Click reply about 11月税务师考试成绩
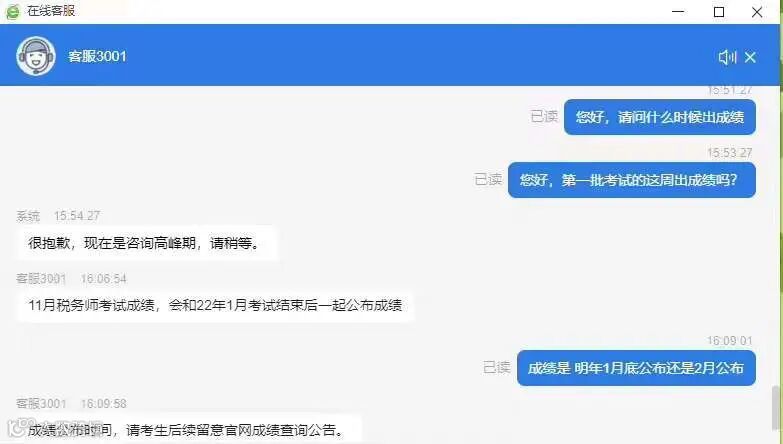 [215, 305]
